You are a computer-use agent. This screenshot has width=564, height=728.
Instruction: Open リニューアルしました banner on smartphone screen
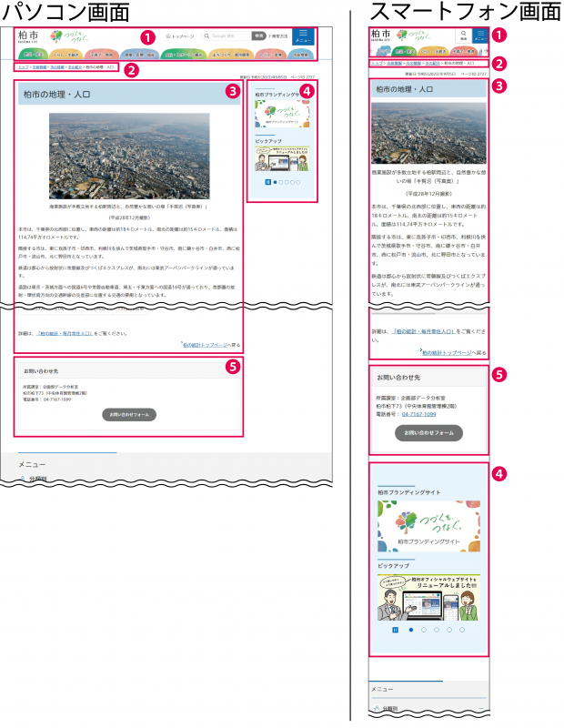pyautogui.click(x=428, y=598)
